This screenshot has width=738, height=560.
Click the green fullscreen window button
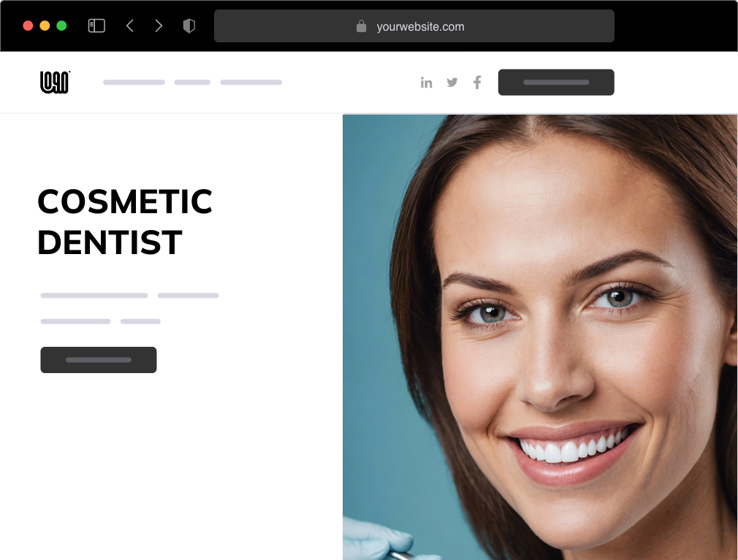(x=61, y=26)
